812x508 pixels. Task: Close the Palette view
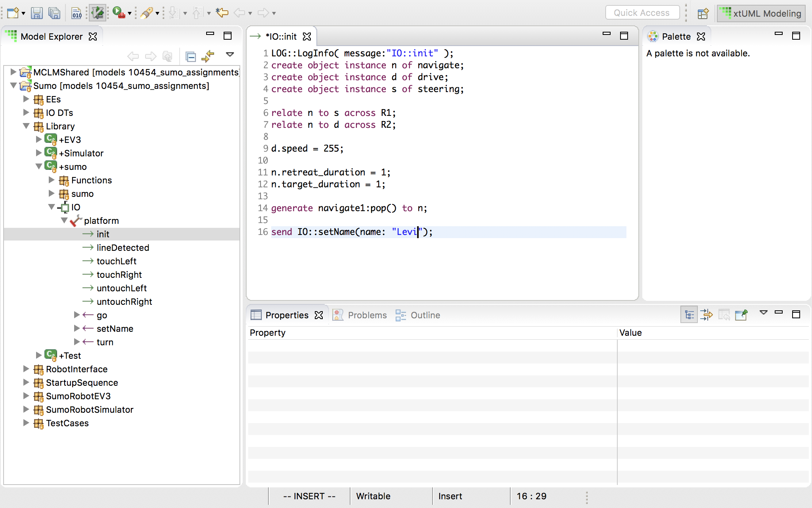click(701, 37)
